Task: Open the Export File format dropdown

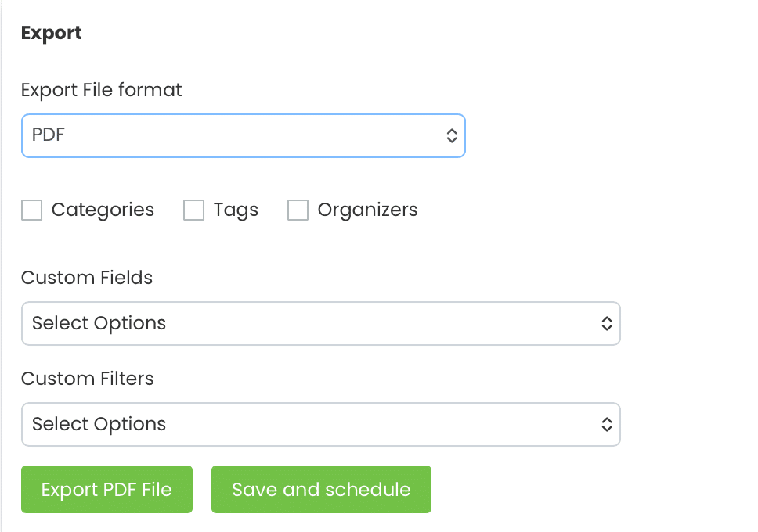Action: coord(243,135)
